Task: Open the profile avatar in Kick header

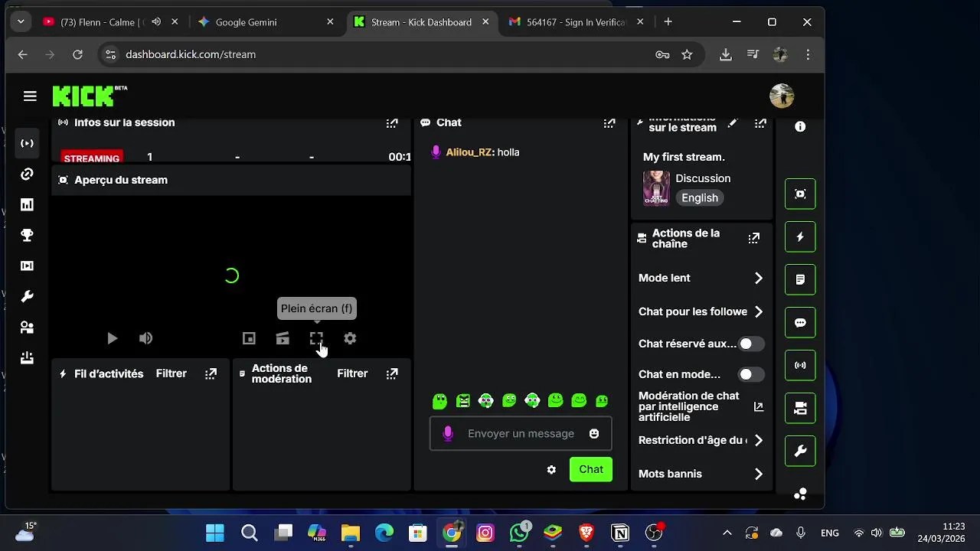Action: point(782,96)
